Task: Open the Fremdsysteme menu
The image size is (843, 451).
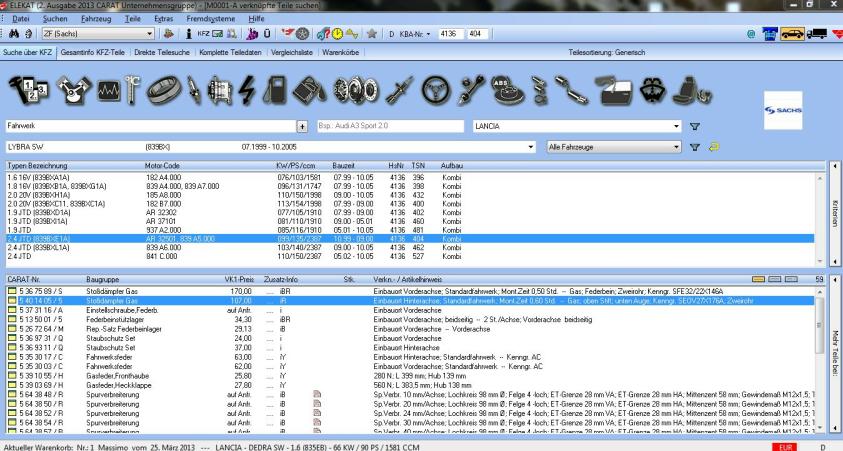Action: [211, 18]
